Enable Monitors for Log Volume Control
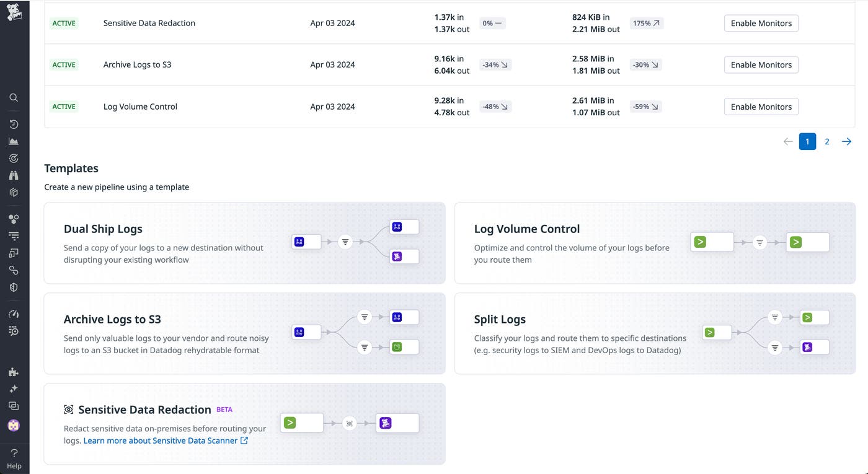 coord(761,106)
